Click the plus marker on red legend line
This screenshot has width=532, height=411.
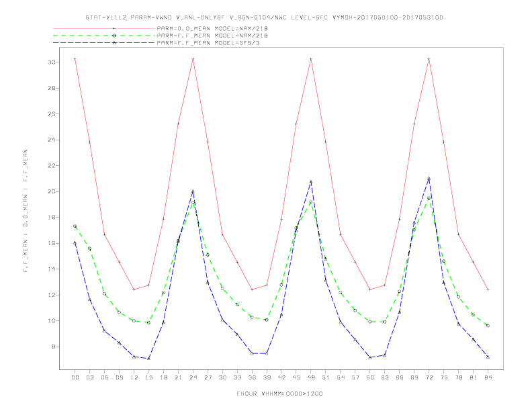point(114,28)
